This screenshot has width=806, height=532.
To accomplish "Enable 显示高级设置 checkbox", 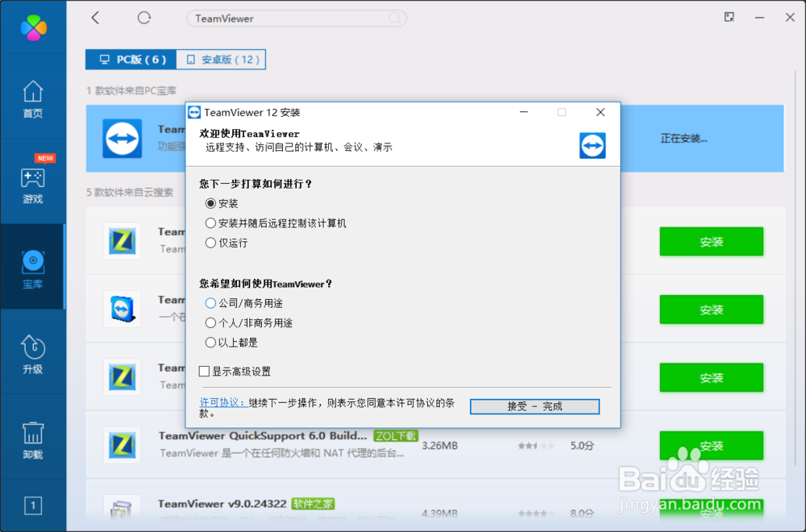I will click(x=204, y=371).
